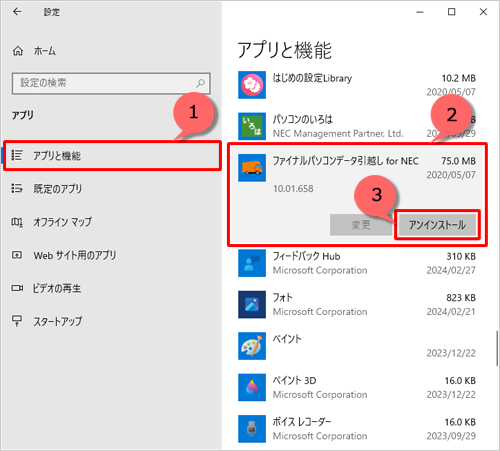Select the フィードバック Hub entry name

pyautogui.click(x=306, y=256)
